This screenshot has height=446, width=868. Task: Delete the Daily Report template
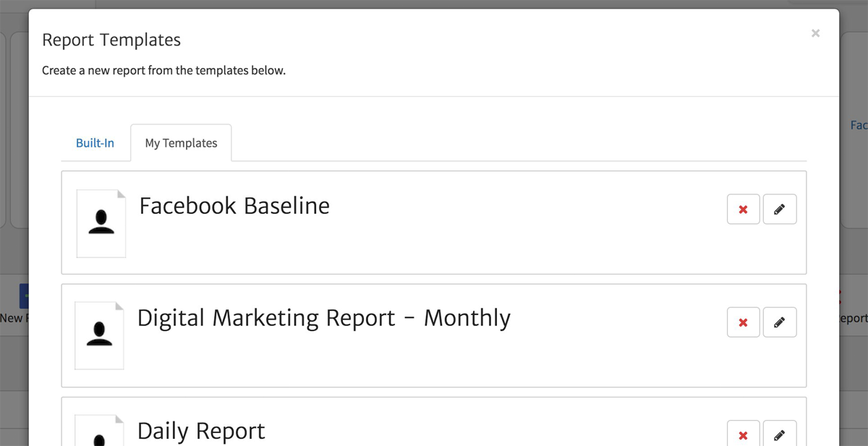point(743,435)
